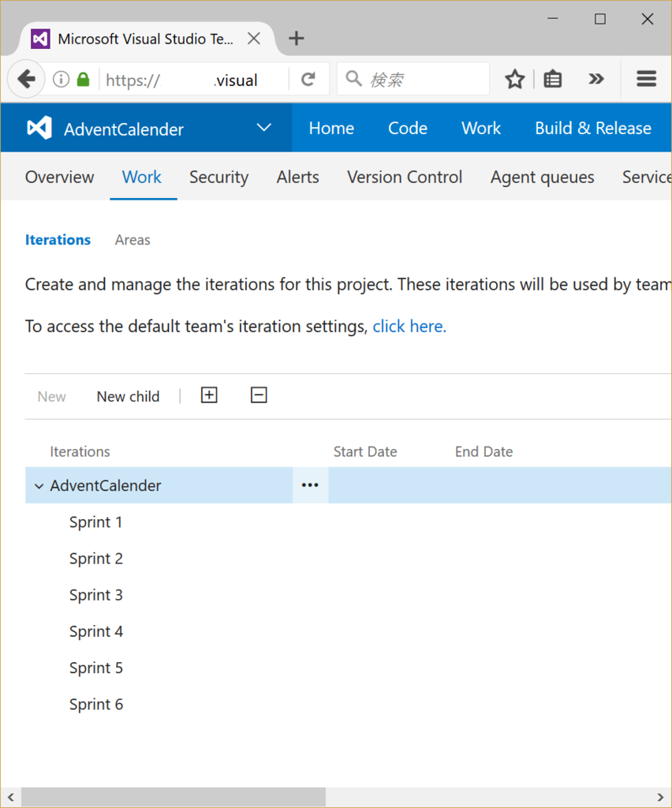Show more toolbar items via double chevron

[x=595, y=79]
